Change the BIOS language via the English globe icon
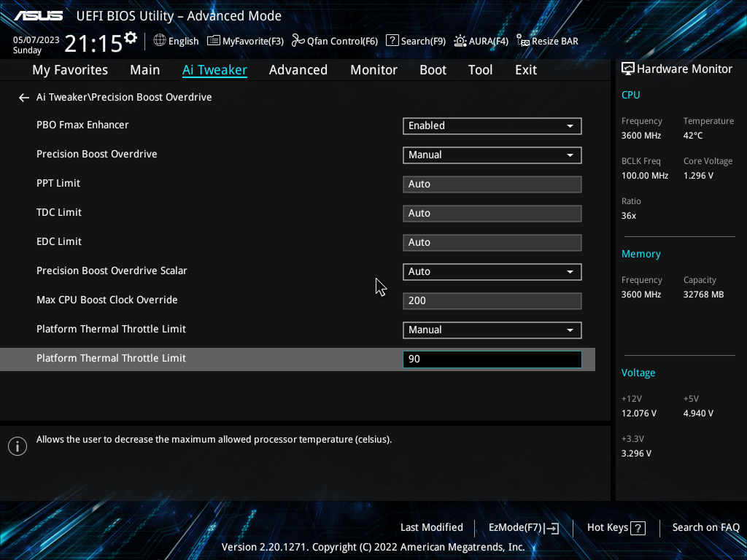Screen dimensions: 747x560 tap(175, 41)
